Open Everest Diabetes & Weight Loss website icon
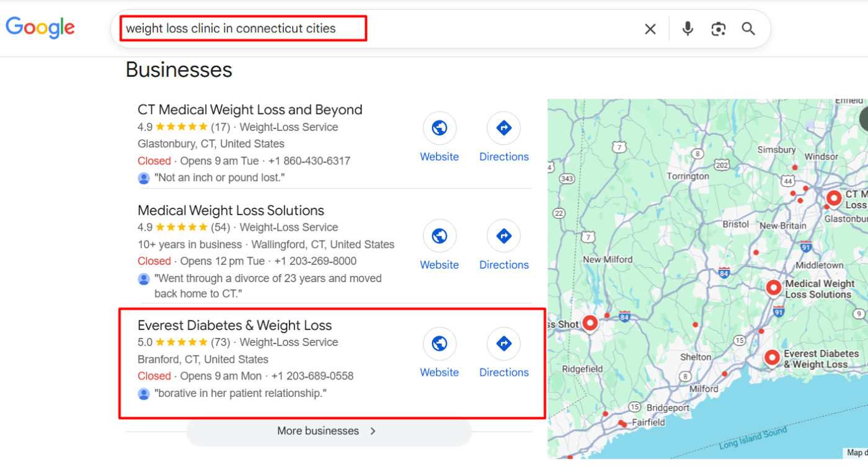Image resolution: width=868 pixels, height=475 pixels. click(x=440, y=344)
